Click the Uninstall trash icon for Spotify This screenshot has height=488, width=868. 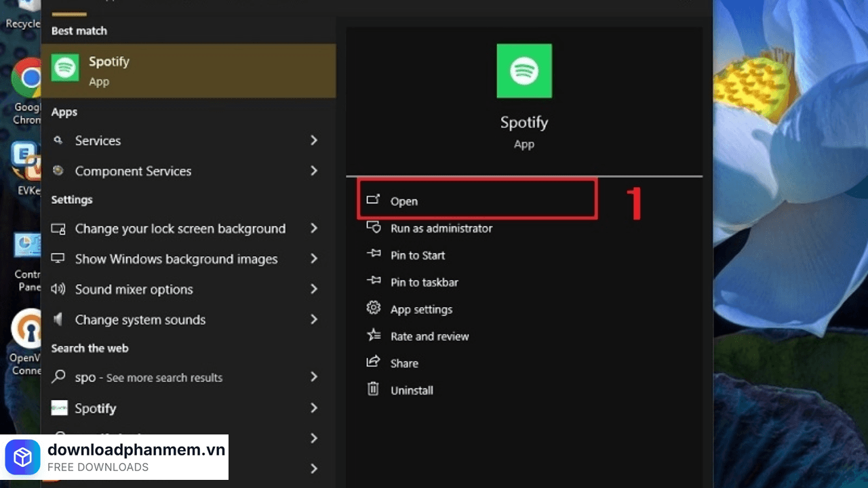coord(374,390)
